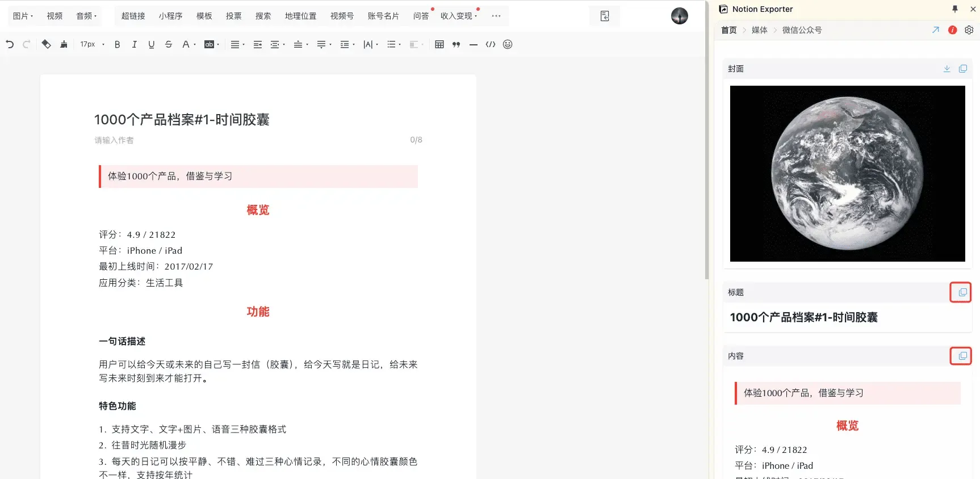This screenshot has width=980, height=479.
Task: Click the justify-both-sides indent icon
Action: coord(258,44)
